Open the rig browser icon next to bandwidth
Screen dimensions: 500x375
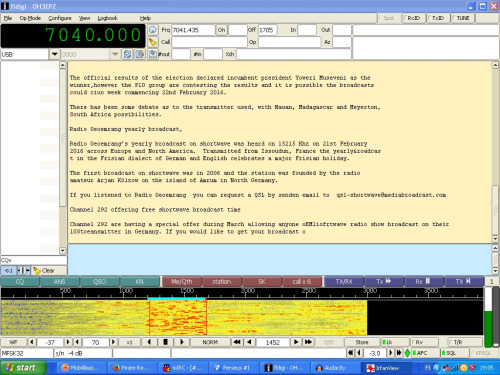140,54
